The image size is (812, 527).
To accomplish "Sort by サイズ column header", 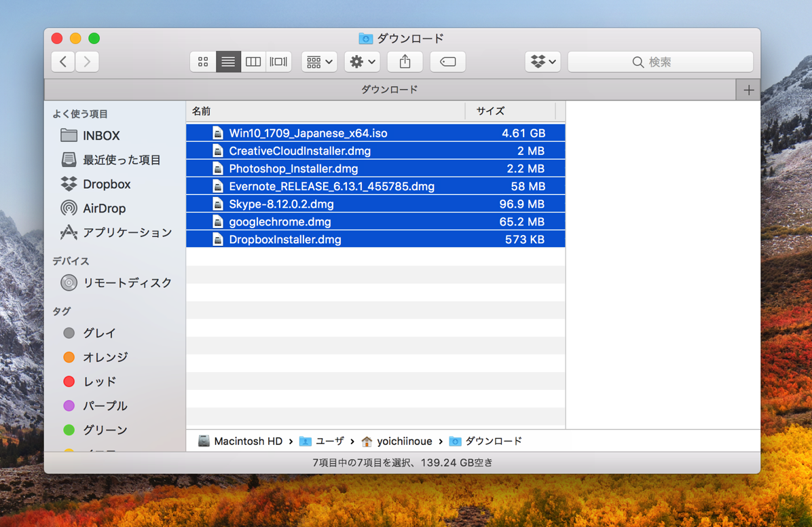I will pyautogui.click(x=510, y=111).
